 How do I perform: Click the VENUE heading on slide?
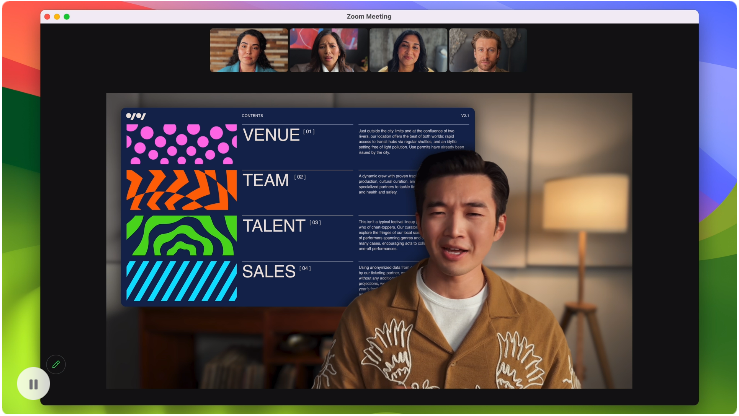point(271,135)
